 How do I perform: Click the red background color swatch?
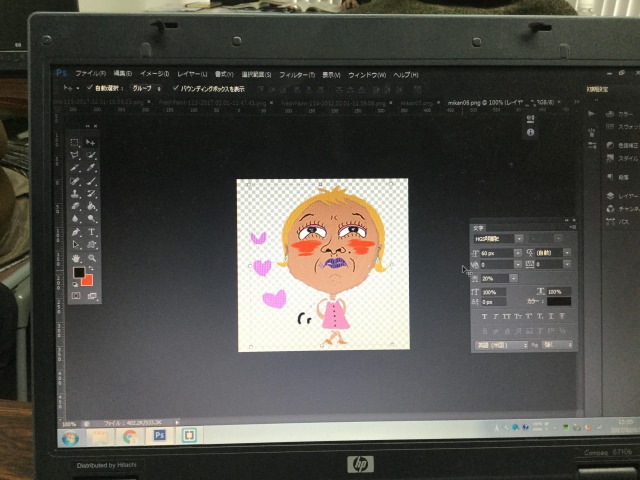pyautogui.click(x=87, y=280)
